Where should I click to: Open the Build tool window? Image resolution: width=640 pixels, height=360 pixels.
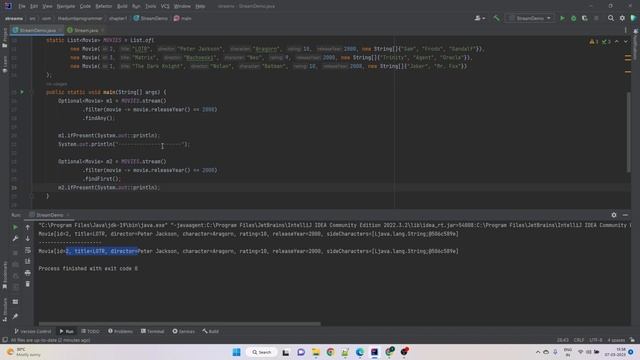coord(211,331)
